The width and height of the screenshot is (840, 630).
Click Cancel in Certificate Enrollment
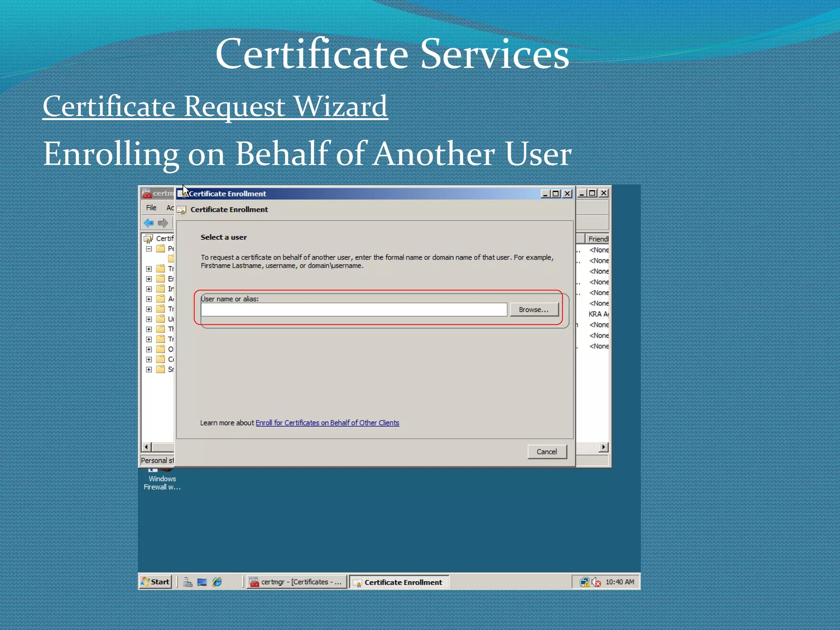[547, 452]
